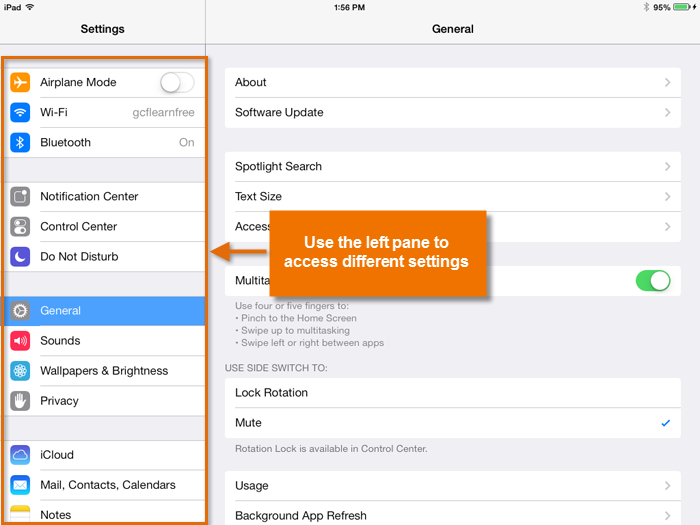This screenshot has height=525, width=700.
Task: Open Text Size via its chevron
Action: point(667,196)
